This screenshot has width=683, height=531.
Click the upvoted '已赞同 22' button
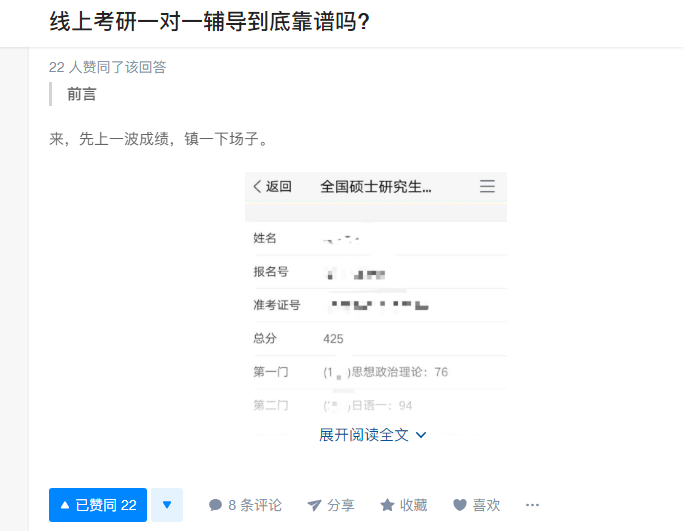98,505
